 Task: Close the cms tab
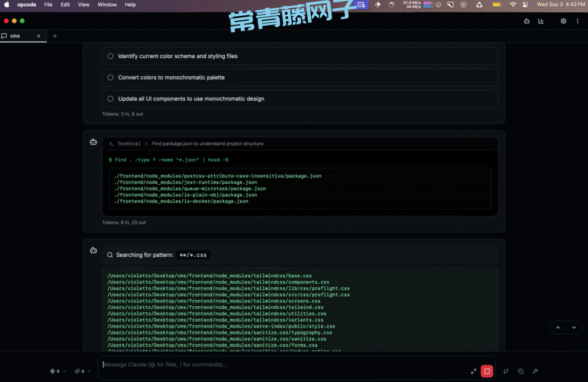[x=39, y=36]
